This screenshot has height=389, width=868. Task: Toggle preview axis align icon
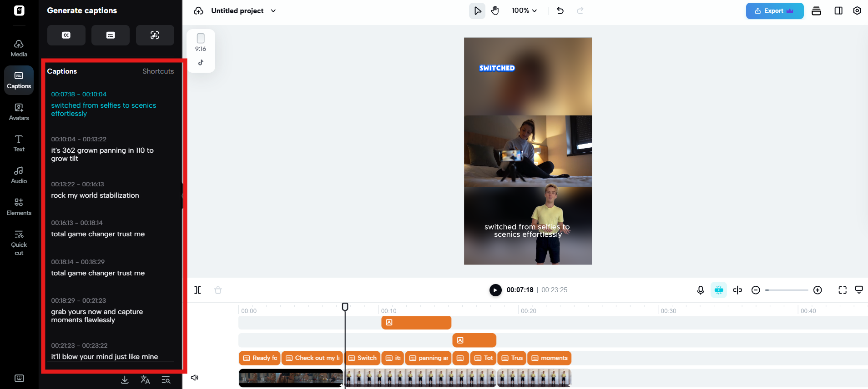tap(737, 290)
